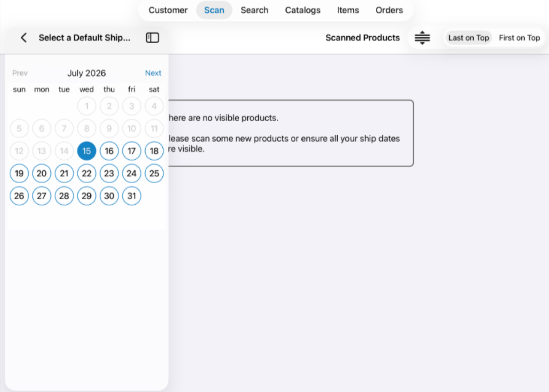Open the Catalogs tab
The height and width of the screenshot is (392, 549).
coord(303,10)
